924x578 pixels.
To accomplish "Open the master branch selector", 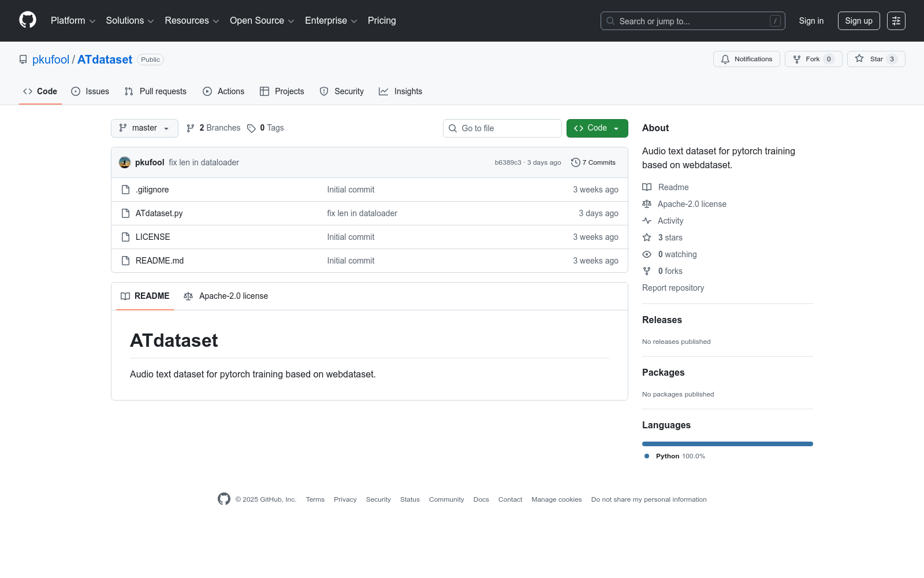I will pos(144,128).
